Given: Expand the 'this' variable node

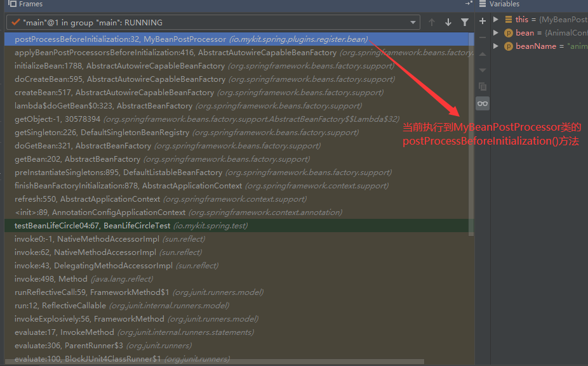Looking at the screenshot, I should click(x=496, y=20).
